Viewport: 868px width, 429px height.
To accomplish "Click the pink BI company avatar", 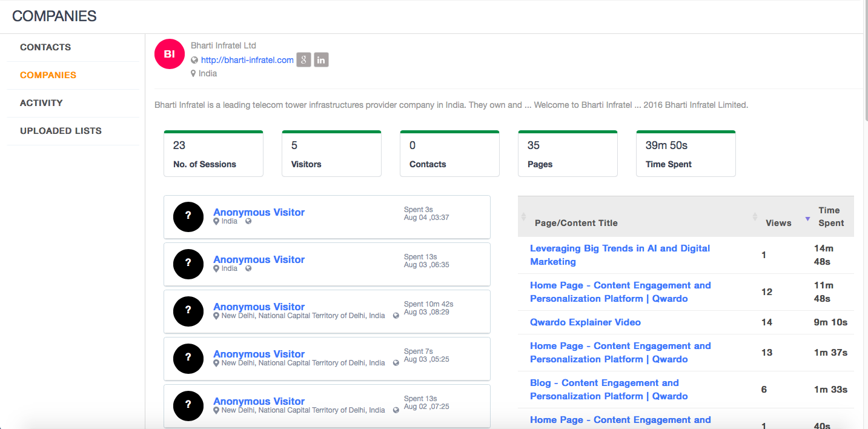I will click(x=170, y=55).
